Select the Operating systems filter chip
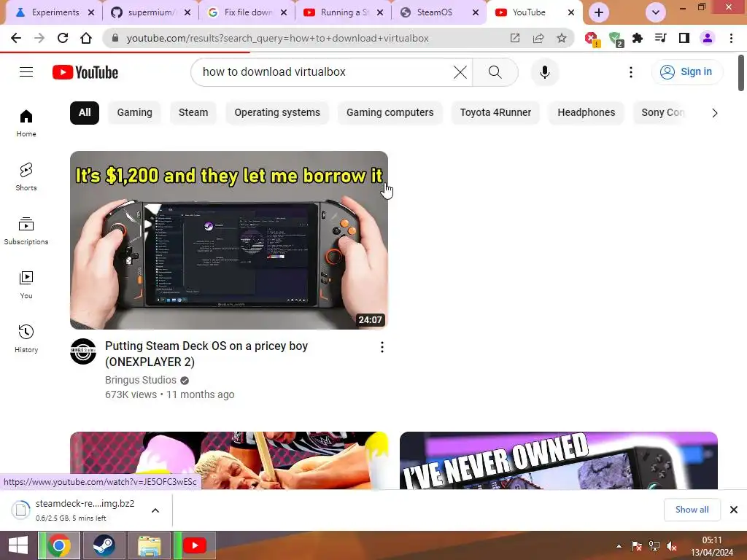The image size is (747, 560). [x=277, y=113]
